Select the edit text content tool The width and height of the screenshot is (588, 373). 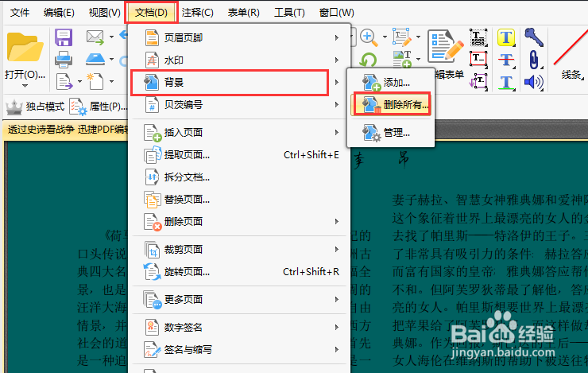tap(401, 37)
